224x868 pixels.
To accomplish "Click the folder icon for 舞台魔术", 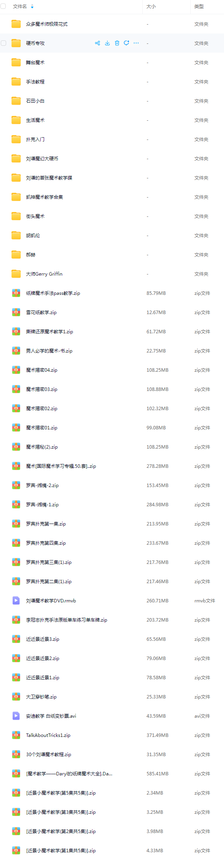I will click(x=16, y=62).
